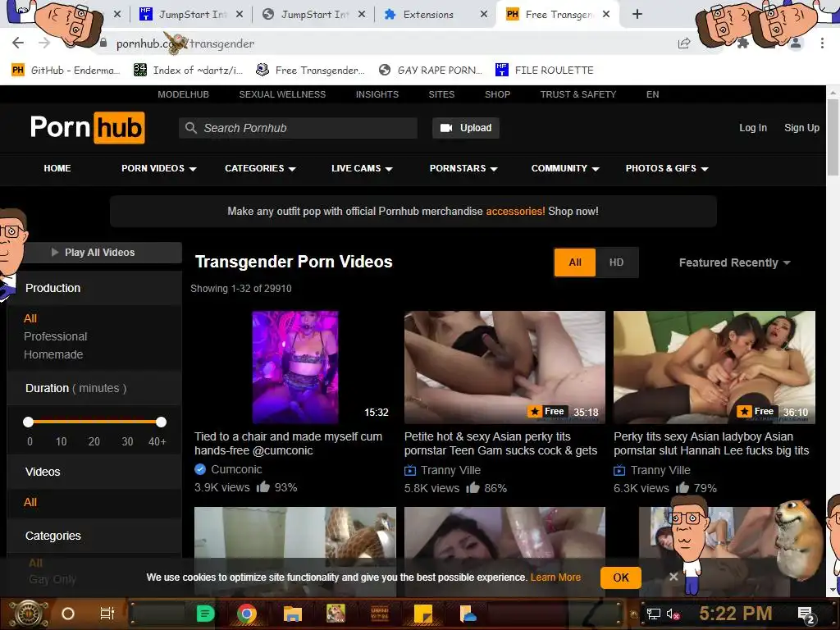840x630 pixels.
Task: Select All under the Videos filter
Action: (30, 502)
